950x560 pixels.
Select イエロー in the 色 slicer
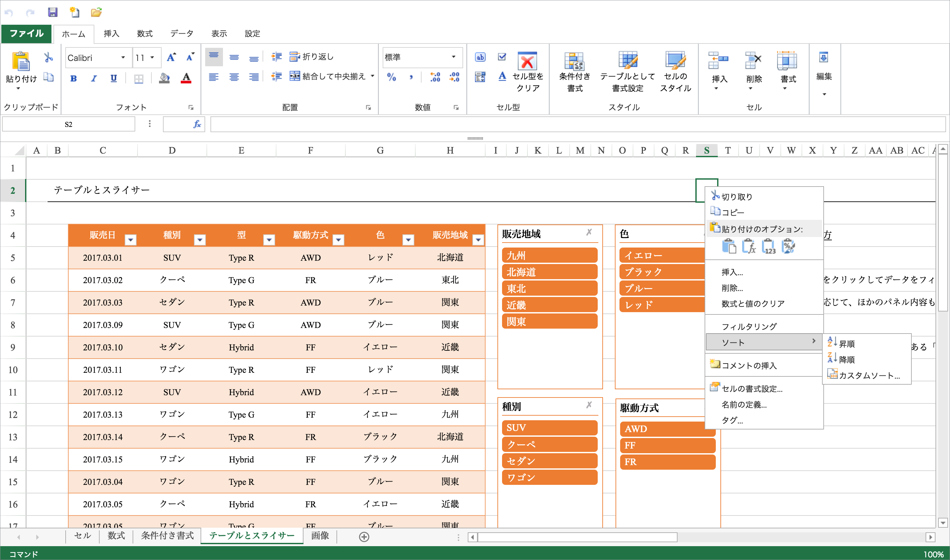(662, 255)
